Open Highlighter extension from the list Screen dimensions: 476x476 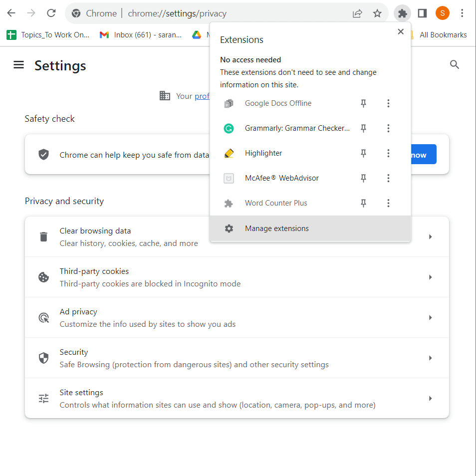point(263,153)
